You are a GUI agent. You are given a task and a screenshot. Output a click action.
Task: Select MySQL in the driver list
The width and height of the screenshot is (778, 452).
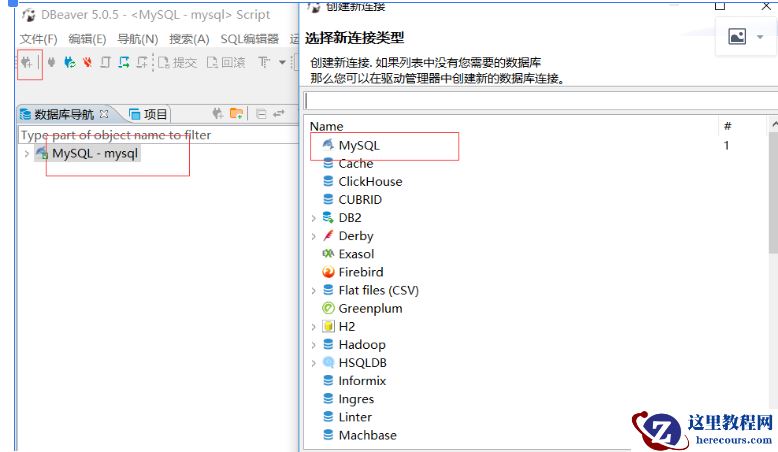point(359,145)
